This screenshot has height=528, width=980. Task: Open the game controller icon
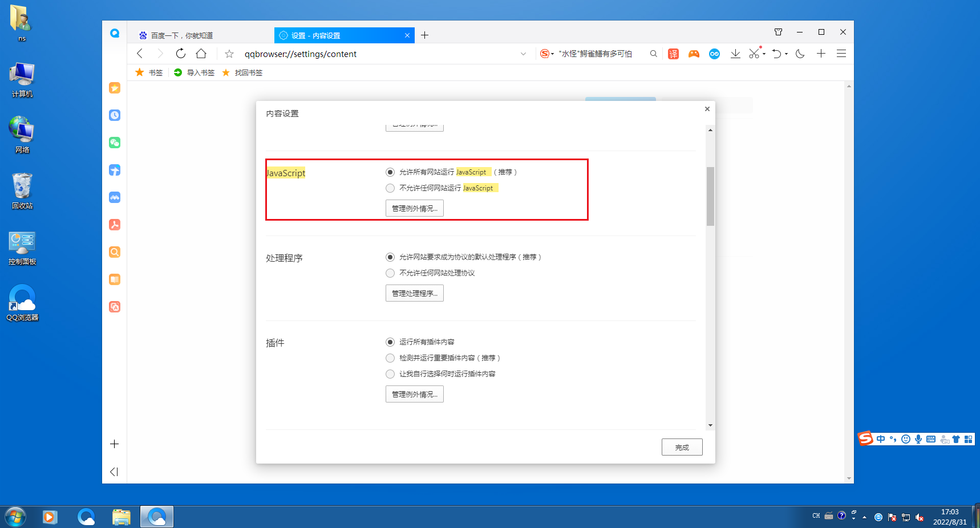[x=694, y=54]
